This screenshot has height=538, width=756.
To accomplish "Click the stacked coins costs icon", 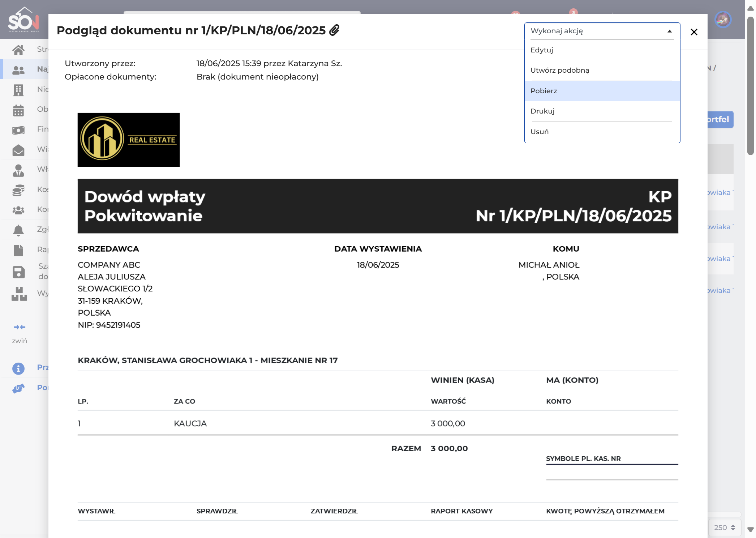I will coord(18,190).
